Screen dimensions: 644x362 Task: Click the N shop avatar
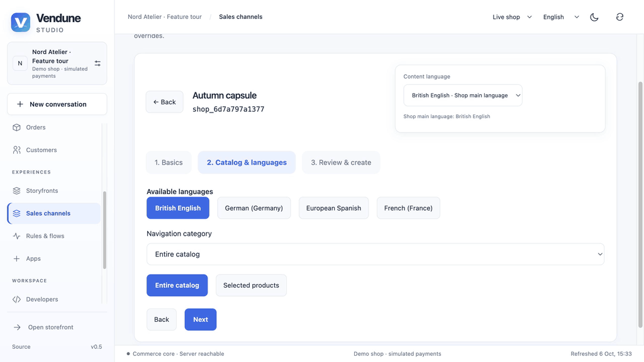19,63
